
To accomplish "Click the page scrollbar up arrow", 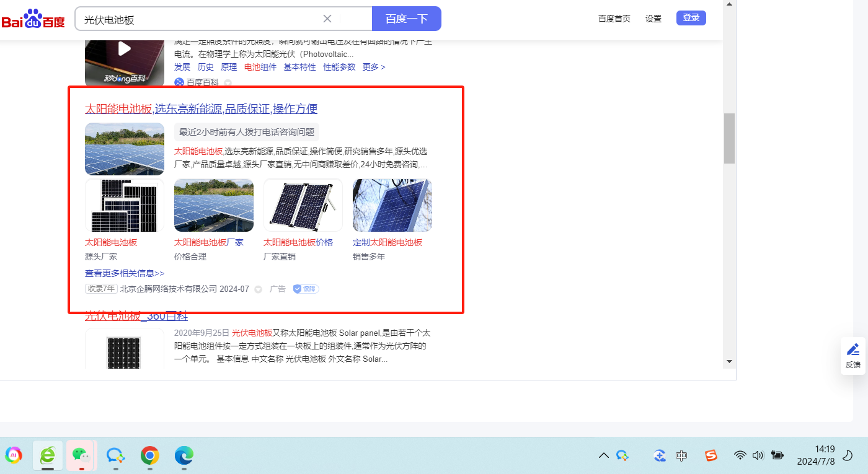I will coord(730,4).
